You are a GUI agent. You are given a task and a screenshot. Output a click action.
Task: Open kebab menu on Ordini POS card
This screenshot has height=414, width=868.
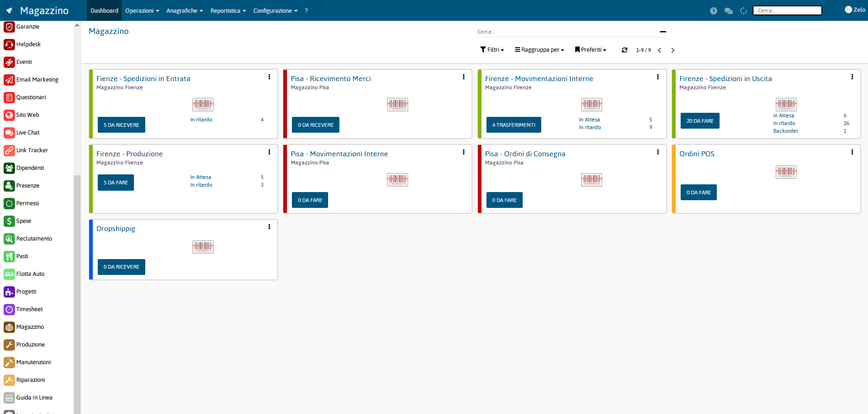coord(852,152)
